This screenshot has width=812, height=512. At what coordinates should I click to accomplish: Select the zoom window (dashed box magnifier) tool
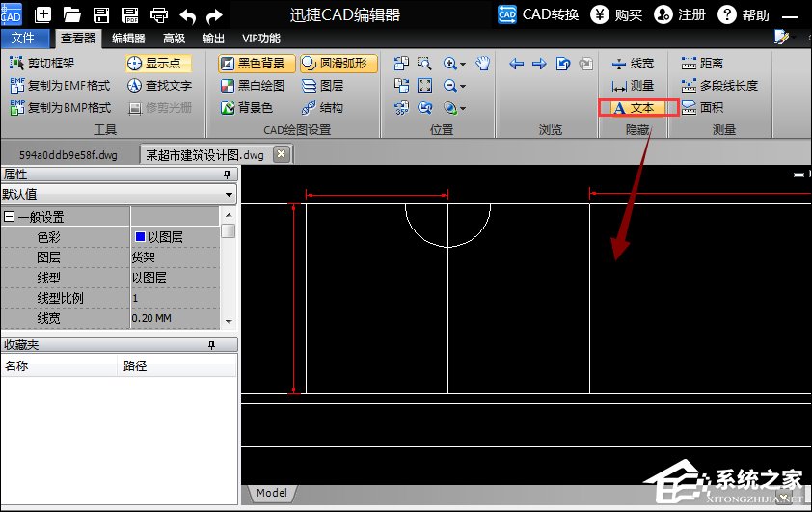[x=424, y=64]
